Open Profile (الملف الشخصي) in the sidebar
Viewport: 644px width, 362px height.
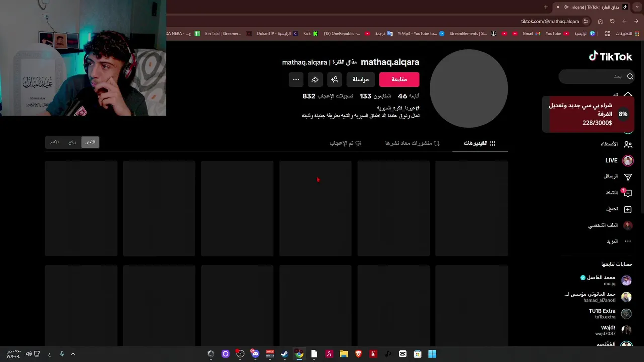coord(610,225)
